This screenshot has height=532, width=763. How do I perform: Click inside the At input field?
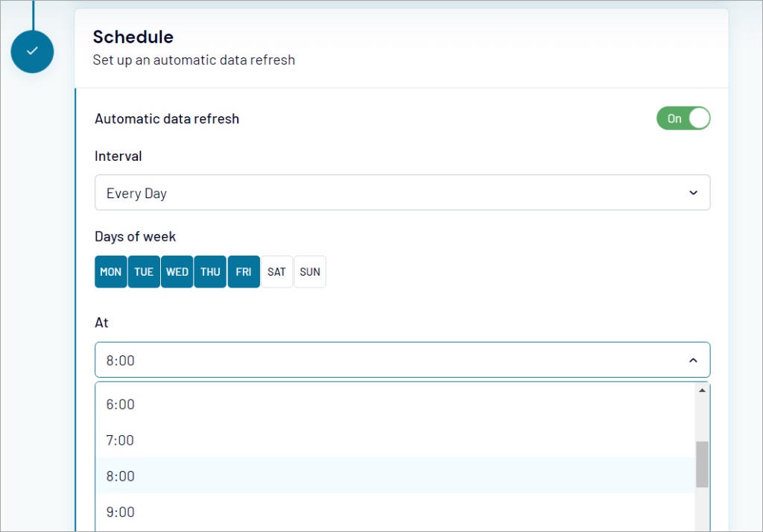point(298,360)
